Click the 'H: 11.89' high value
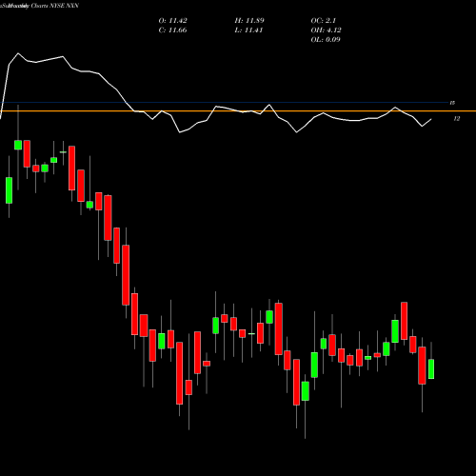476x476 pixels. pos(249,21)
